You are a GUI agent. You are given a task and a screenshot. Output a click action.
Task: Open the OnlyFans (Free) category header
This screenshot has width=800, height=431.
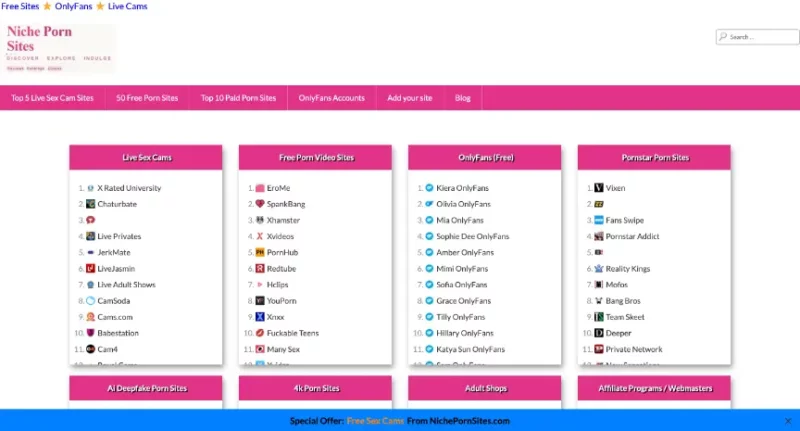pyautogui.click(x=485, y=158)
